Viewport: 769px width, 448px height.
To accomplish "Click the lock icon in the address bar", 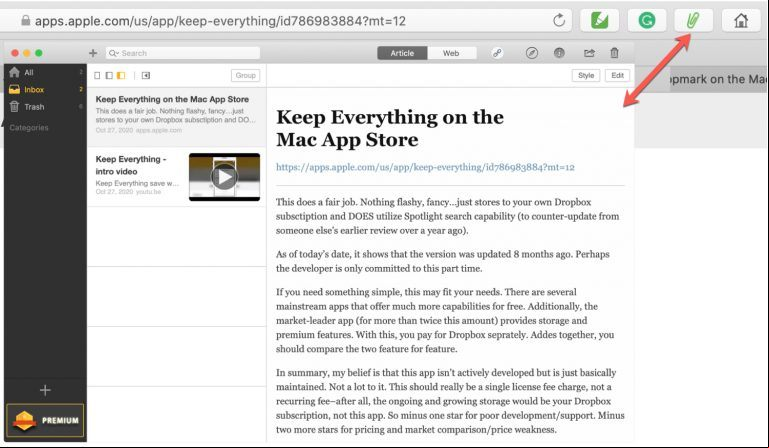I will (26, 21).
